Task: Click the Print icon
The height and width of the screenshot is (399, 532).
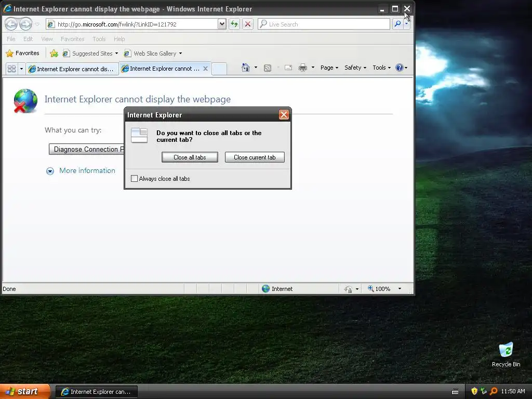Action: coord(303,68)
